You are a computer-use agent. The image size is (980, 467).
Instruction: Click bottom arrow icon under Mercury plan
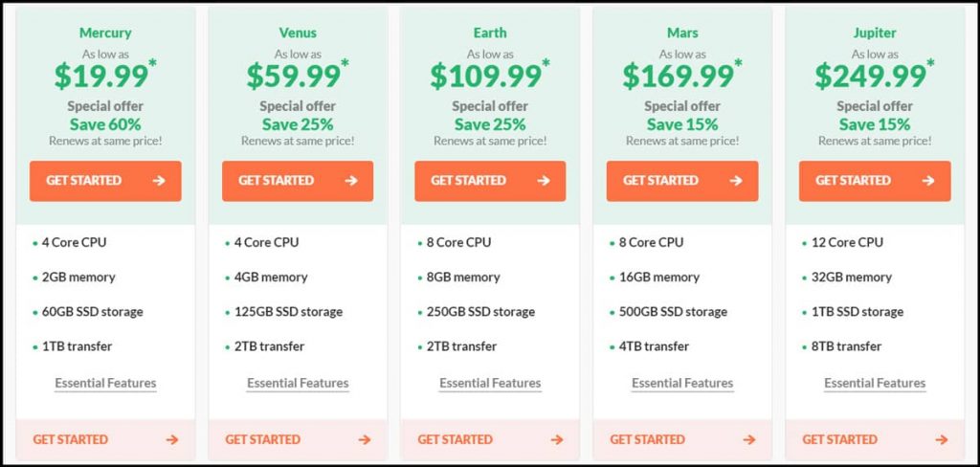click(171, 440)
